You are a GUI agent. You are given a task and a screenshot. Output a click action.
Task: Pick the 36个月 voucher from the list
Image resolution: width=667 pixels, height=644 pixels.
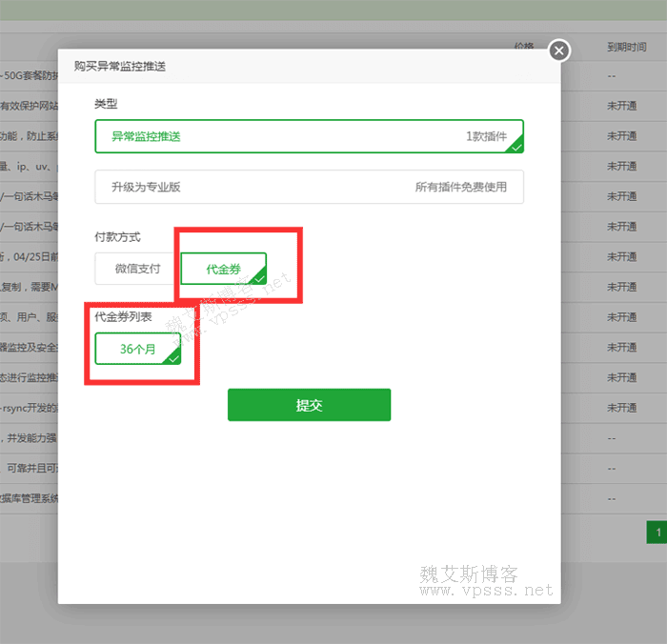point(137,349)
